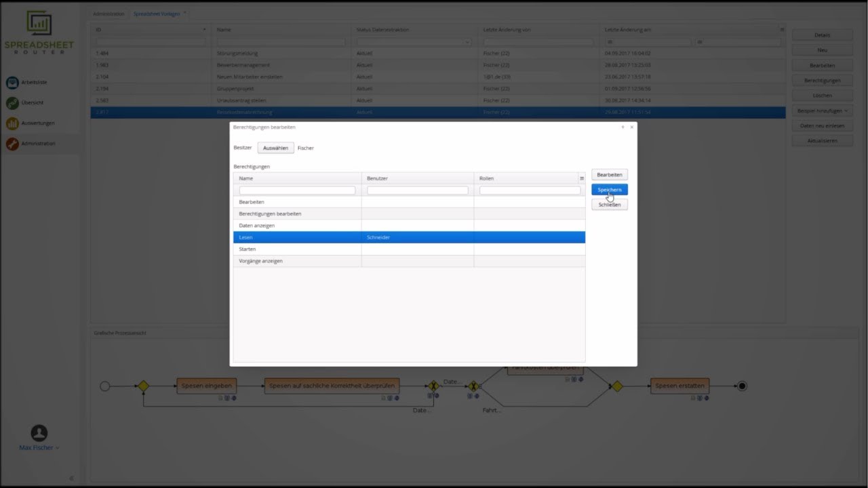Click the Details button in the right panel
Screen dimensions: 868x488
tap(822, 35)
